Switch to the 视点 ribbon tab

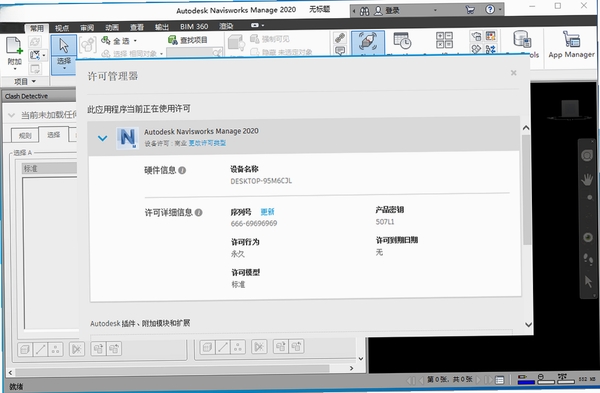62,28
